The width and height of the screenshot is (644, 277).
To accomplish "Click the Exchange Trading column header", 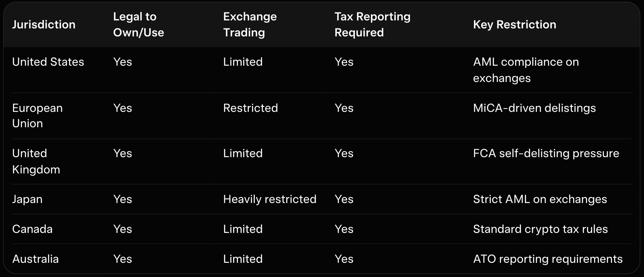I will click(250, 25).
